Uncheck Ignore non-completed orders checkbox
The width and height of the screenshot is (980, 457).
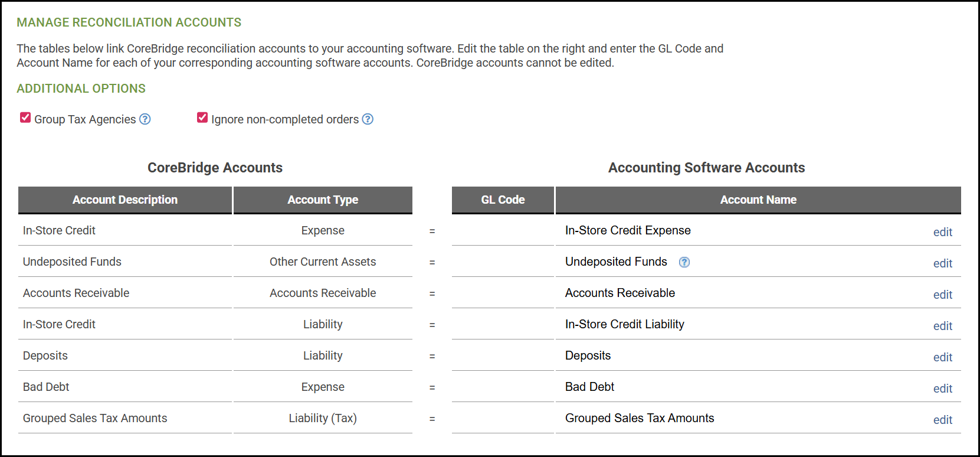click(202, 117)
